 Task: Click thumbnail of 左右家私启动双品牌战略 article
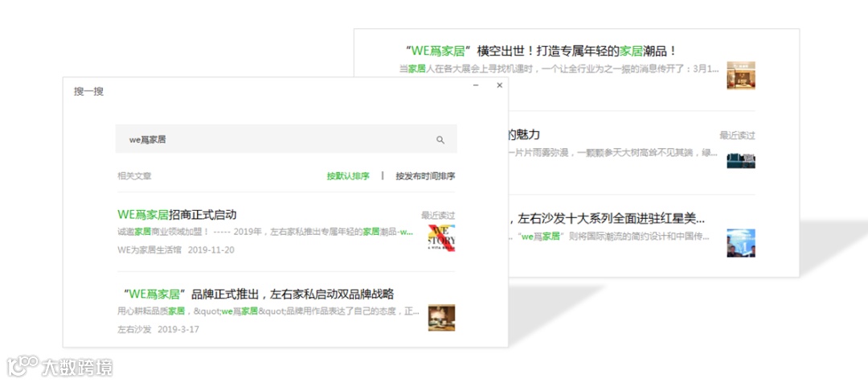441,318
